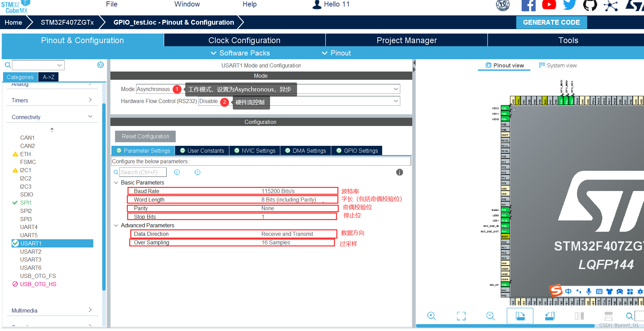Collapse the Advanced Parameters group

[x=116, y=225]
